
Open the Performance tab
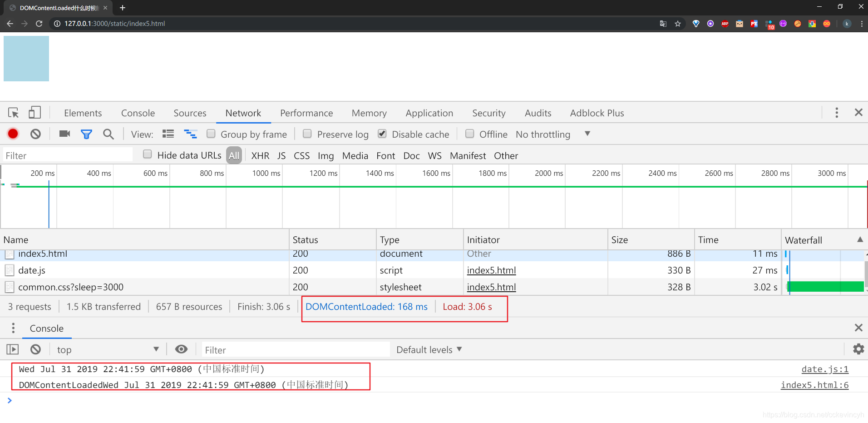click(306, 113)
